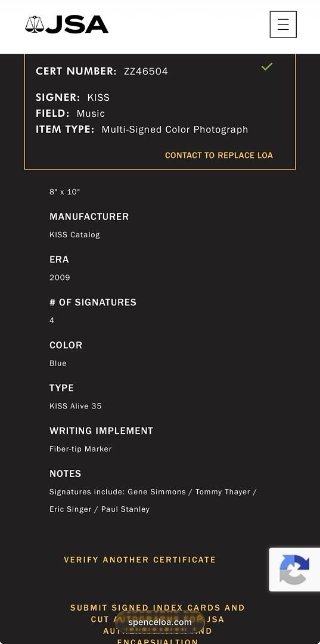Click the Notes signatures list text
Image resolution: width=320 pixels, height=644 pixels.
tap(153, 500)
